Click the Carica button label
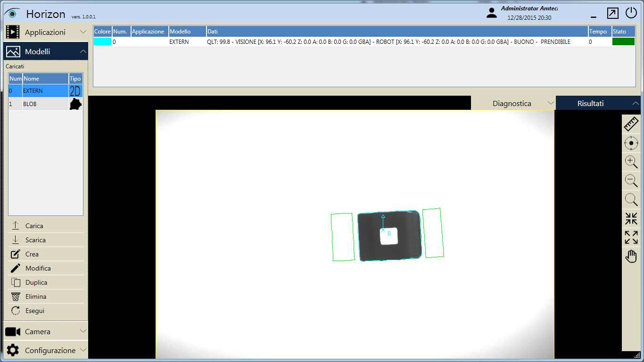Image resolution: width=644 pixels, height=362 pixels. [x=34, y=226]
